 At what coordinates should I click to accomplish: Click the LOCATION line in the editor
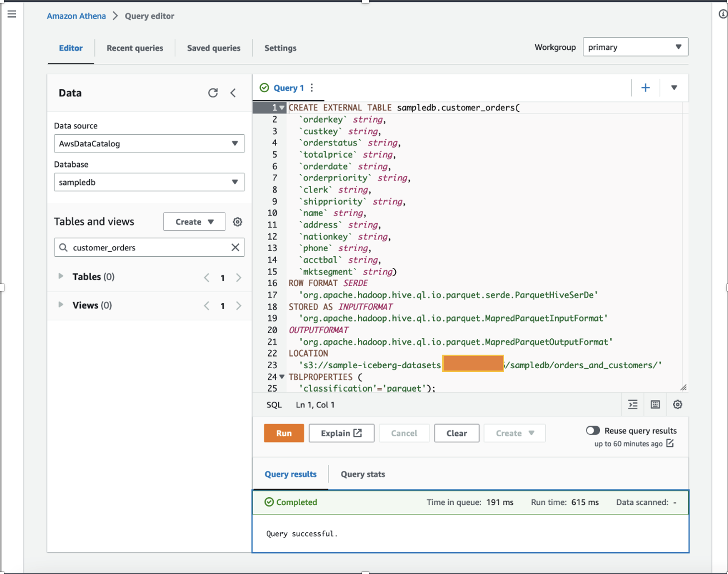308,353
